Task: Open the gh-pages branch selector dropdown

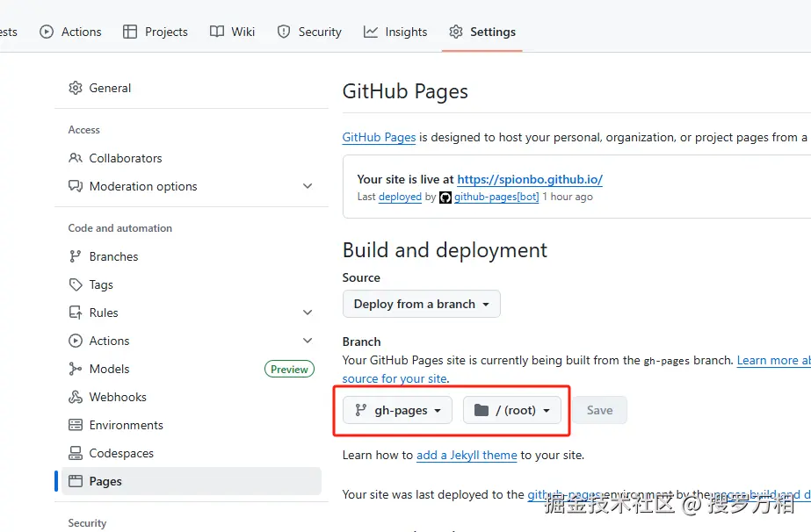Action: point(397,410)
